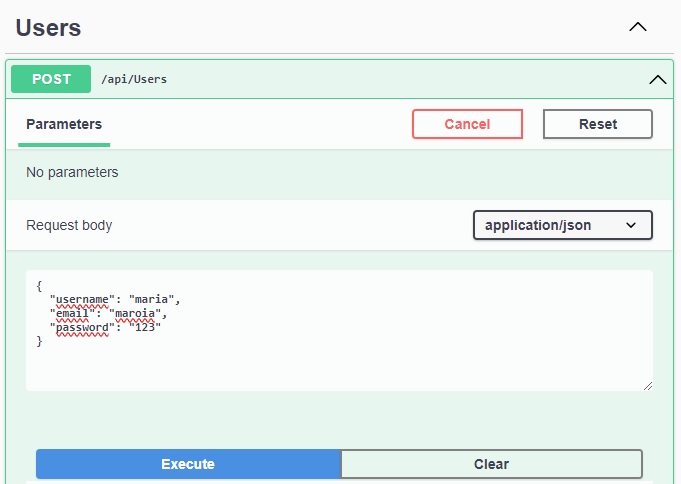Run the request with Execute
The height and width of the screenshot is (484, 681).
coord(188,464)
